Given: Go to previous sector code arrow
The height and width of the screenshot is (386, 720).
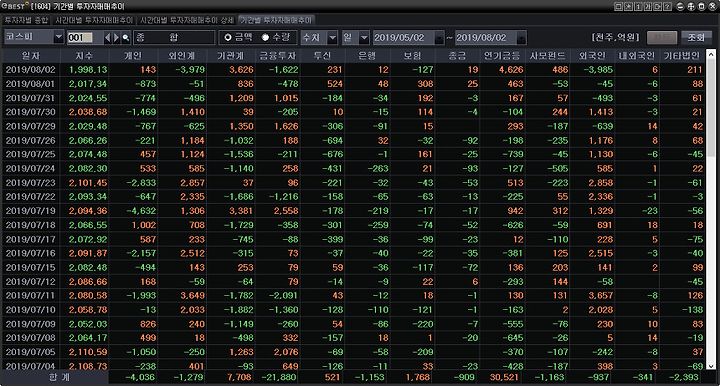Looking at the screenshot, I should [107, 38].
